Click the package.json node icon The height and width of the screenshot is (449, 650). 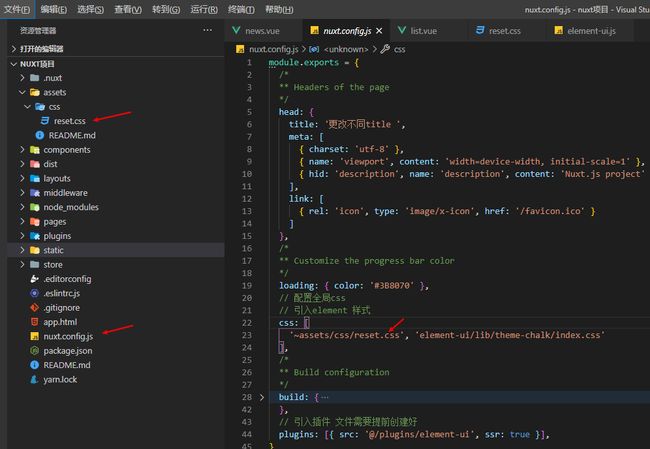pos(35,351)
